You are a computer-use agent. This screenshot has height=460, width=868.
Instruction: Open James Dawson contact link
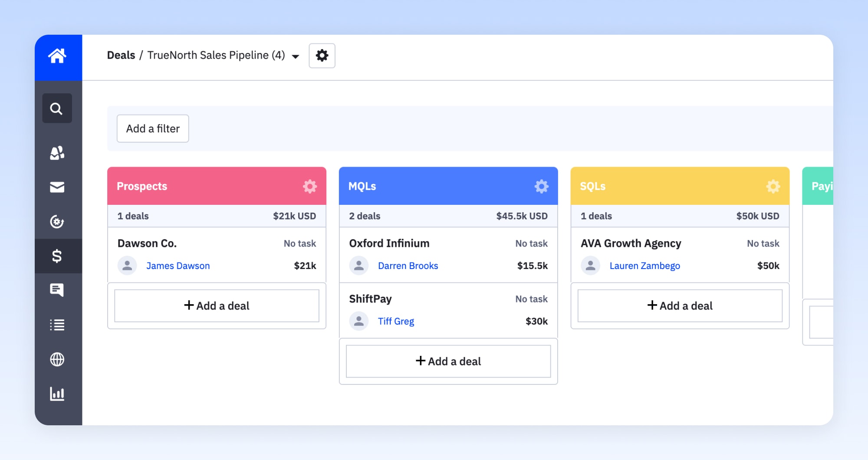pyautogui.click(x=178, y=266)
